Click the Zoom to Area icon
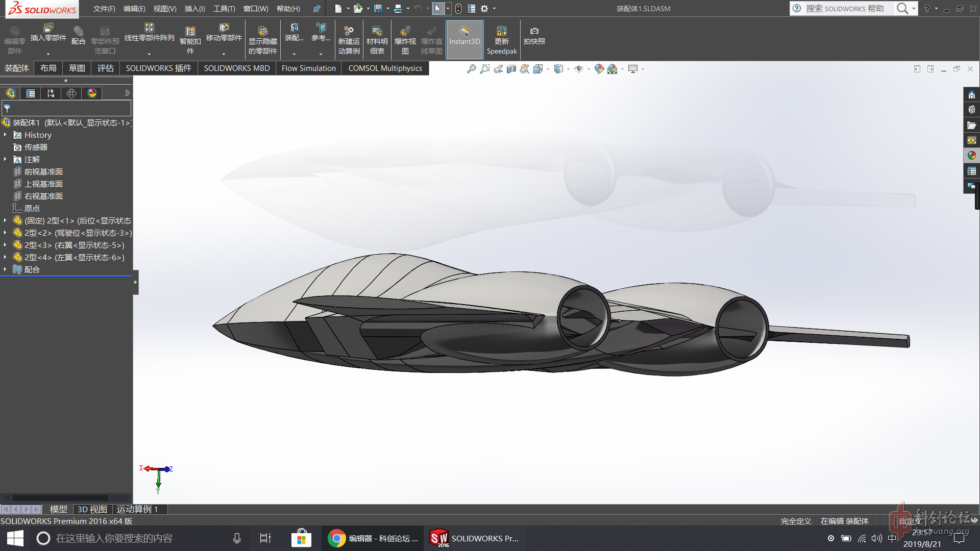Screen dimensions: 980x551 pos(484,69)
